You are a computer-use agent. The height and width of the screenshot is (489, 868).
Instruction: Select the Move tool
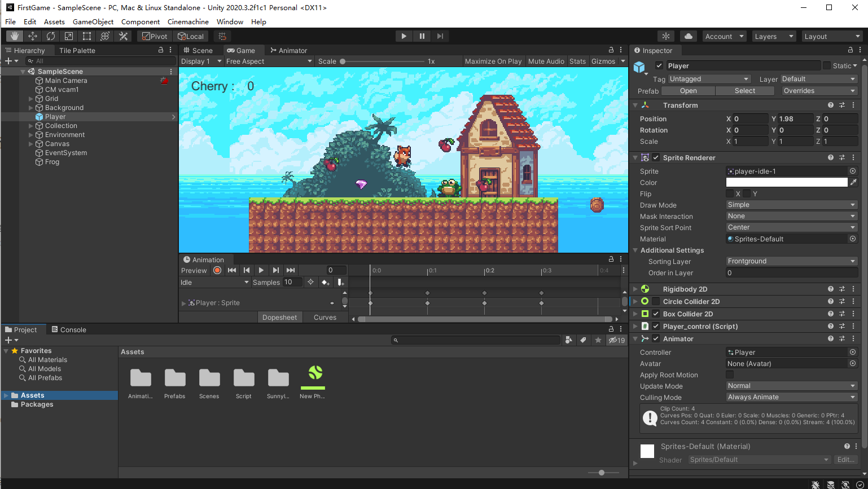tap(33, 36)
